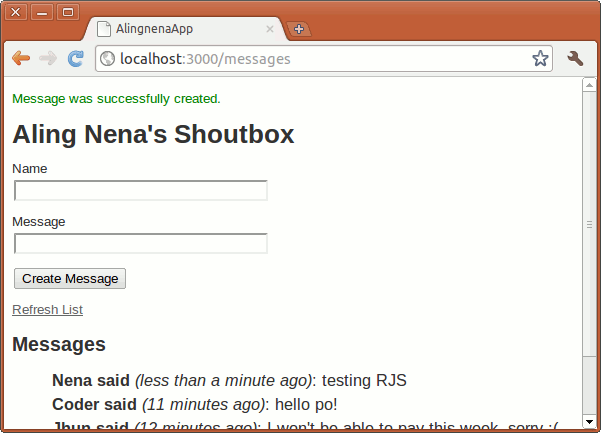Click the Aling Nena's Shoutbox heading
This screenshot has width=601, height=433.
pyautogui.click(x=153, y=133)
